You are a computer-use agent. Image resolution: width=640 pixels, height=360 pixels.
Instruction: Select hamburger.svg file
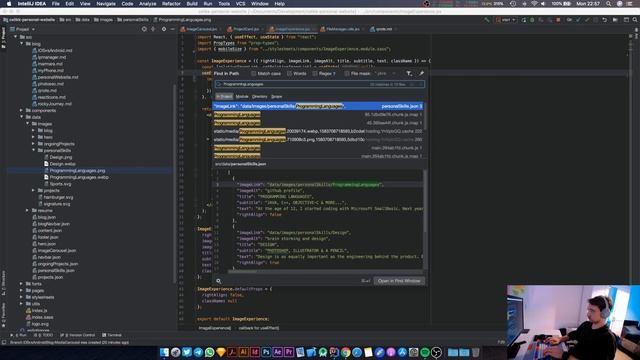58,197
